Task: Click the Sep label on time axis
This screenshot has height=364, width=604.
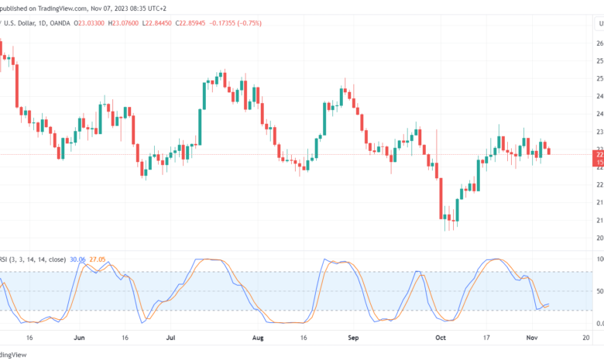Action: pyautogui.click(x=353, y=338)
